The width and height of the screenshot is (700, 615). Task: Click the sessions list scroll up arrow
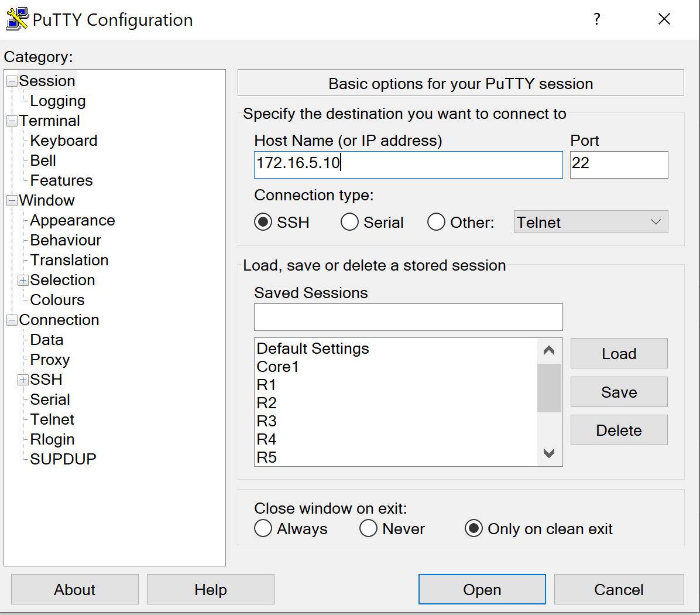coord(549,351)
